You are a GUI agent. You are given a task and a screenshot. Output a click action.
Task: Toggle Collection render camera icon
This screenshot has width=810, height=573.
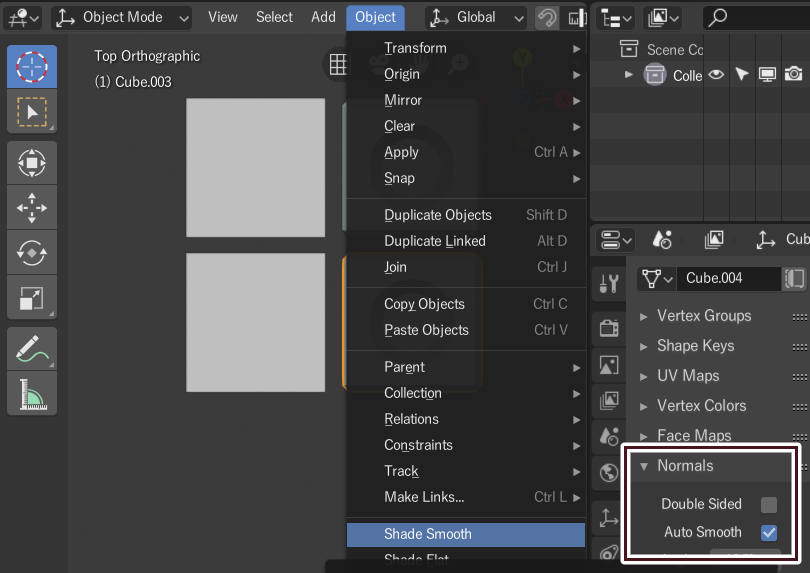pos(793,75)
